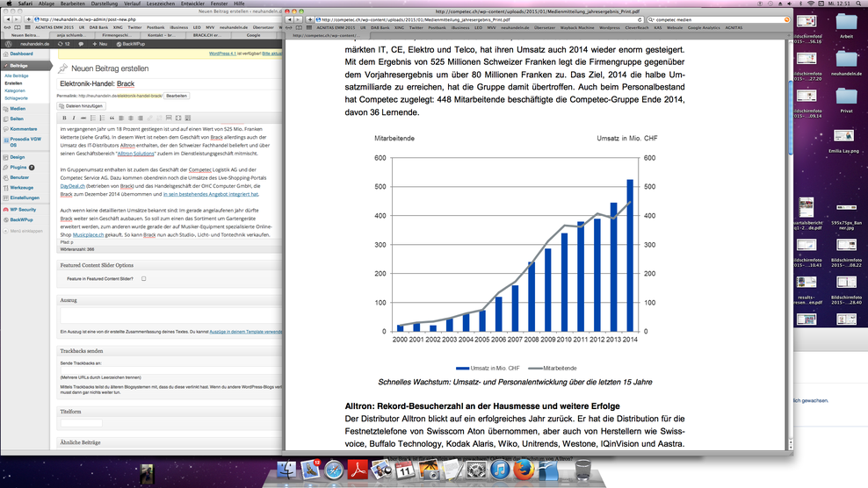The height and width of the screenshot is (488, 868).
Task: Insert a numbered list in WordPress editor
Action: tap(103, 118)
